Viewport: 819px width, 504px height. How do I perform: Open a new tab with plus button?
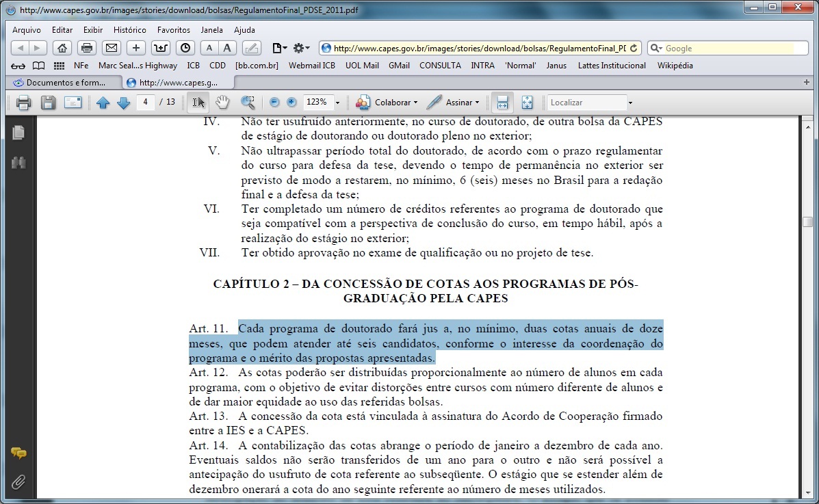[807, 82]
